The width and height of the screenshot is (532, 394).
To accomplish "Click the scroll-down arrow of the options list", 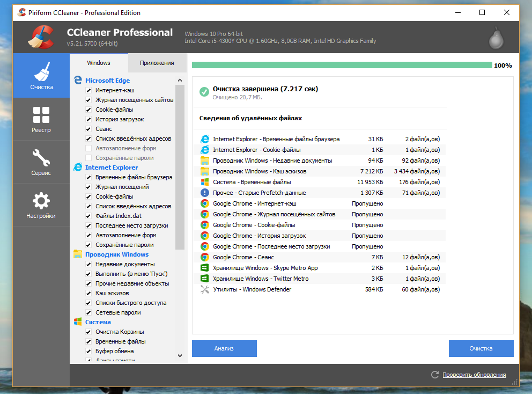I will tap(180, 355).
